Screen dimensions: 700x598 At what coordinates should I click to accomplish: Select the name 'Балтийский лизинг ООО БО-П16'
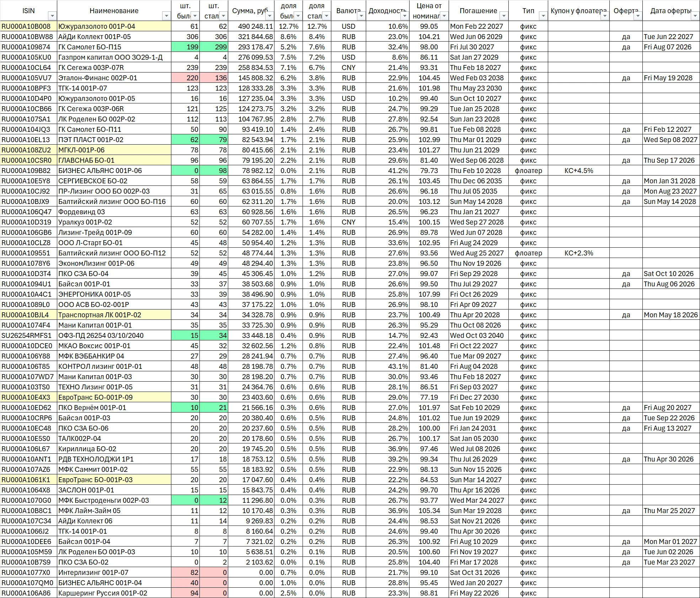(x=114, y=201)
